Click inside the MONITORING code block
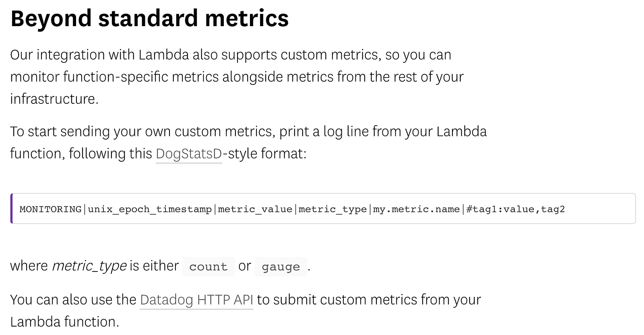This screenshot has height=335, width=644. 323,209
